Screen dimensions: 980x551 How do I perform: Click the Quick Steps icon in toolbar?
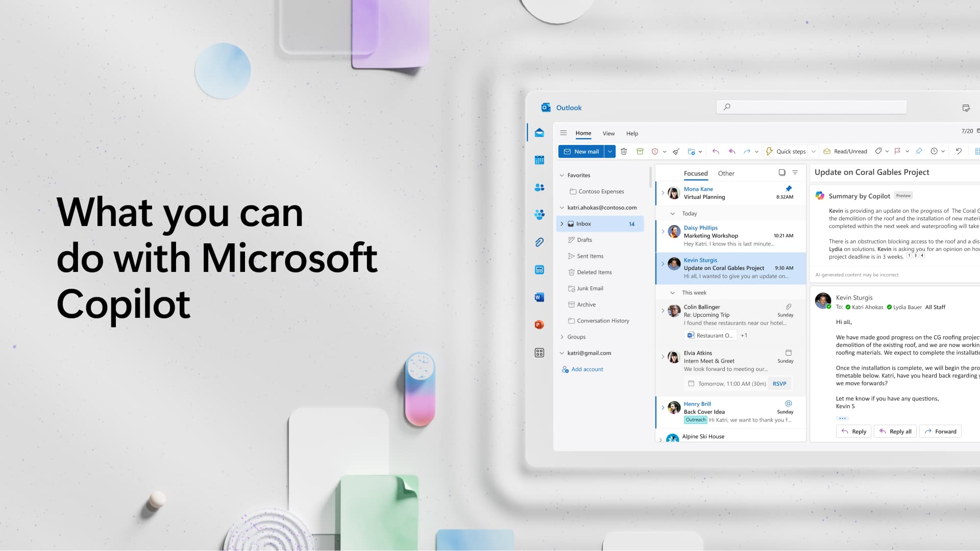click(771, 151)
